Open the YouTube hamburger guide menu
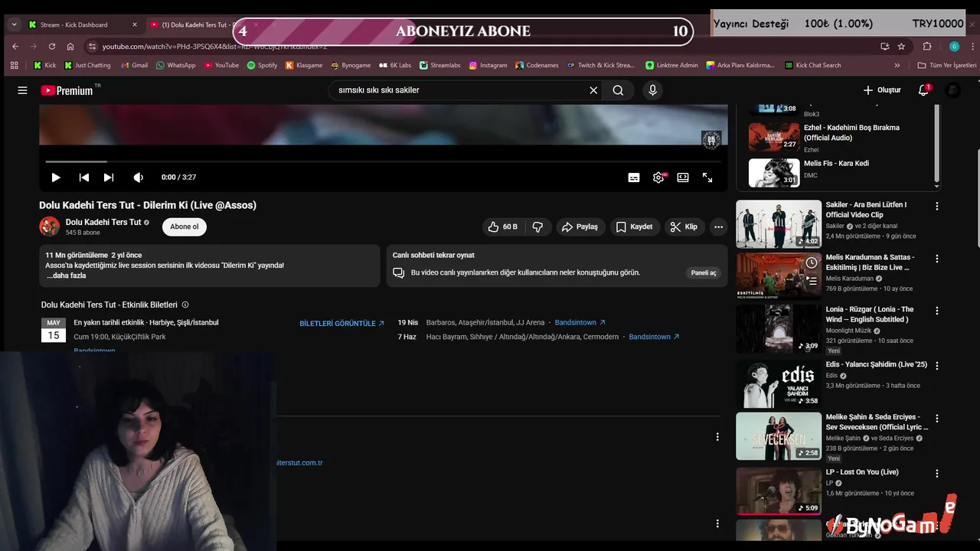This screenshot has height=551, width=980. pyautogui.click(x=22, y=90)
